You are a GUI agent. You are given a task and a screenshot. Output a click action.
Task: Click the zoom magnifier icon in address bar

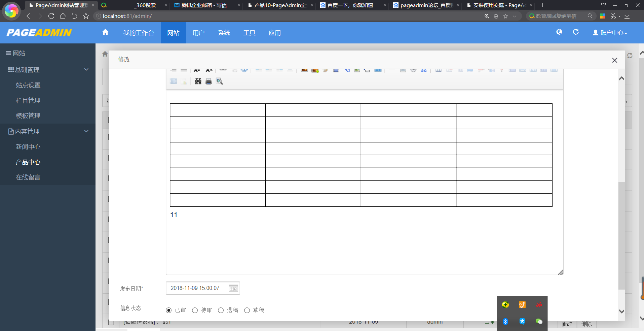(487, 16)
